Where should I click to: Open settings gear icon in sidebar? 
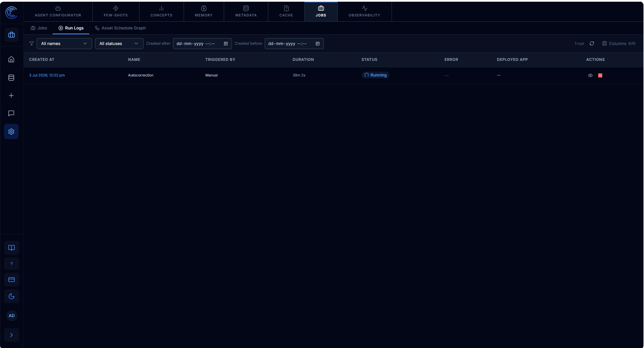tap(11, 132)
